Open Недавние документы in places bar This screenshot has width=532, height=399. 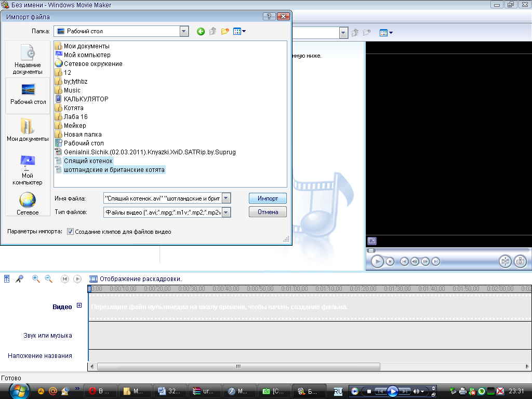(28, 59)
